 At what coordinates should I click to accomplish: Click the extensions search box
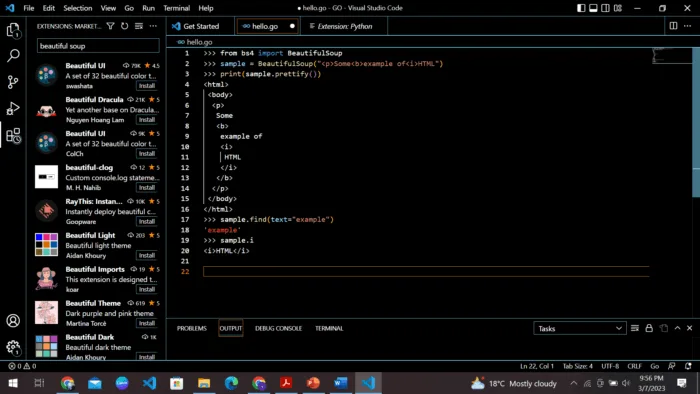click(x=98, y=46)
